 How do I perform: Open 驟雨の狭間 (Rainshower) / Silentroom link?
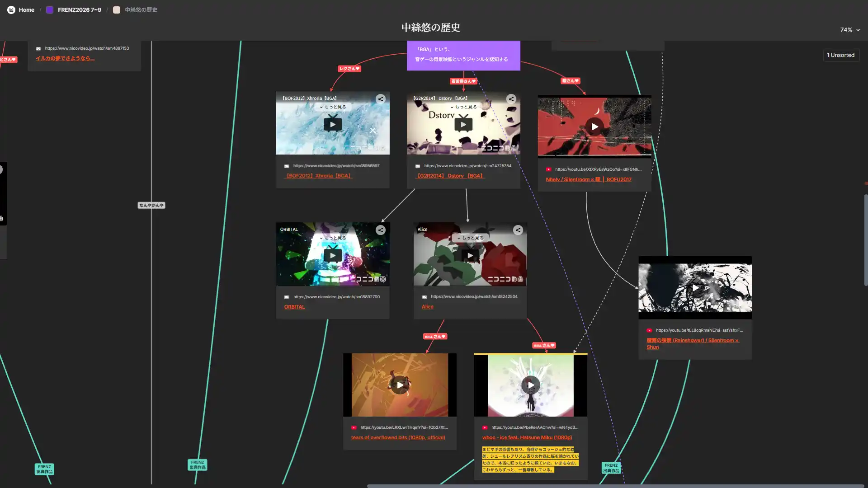point(693,344)
